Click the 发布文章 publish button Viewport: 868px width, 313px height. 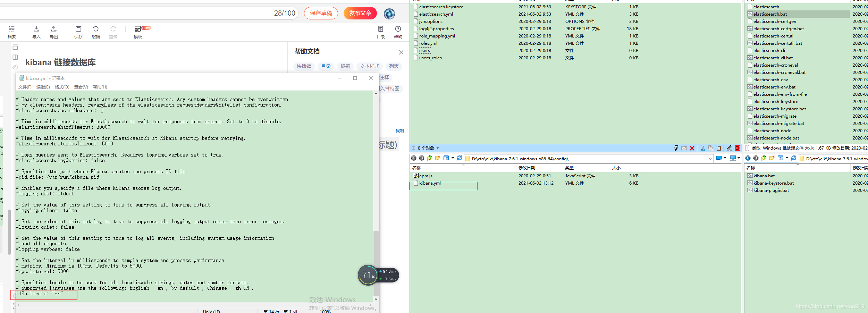click(360, 13)
